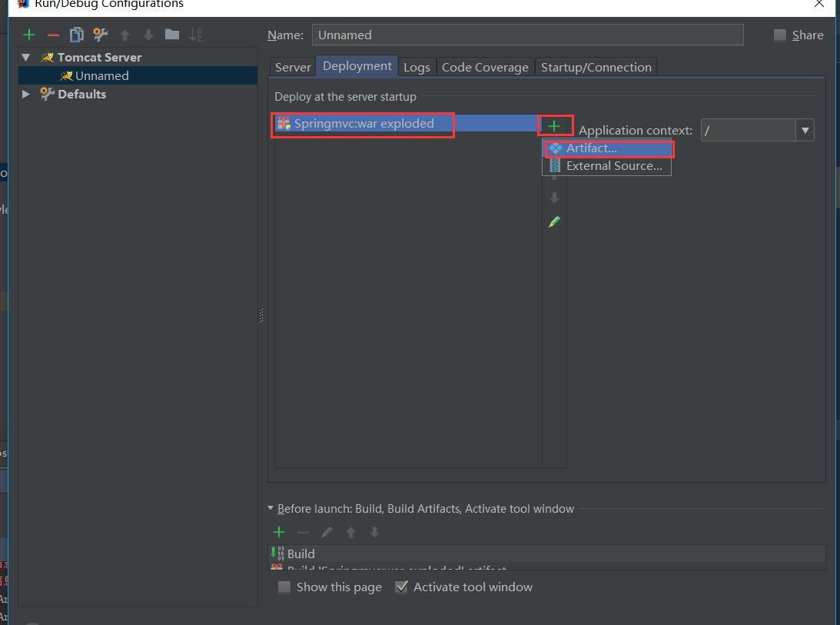Click the copy configuration icon
This screenshot has height=625, width=840.
[x=76, y=35]
